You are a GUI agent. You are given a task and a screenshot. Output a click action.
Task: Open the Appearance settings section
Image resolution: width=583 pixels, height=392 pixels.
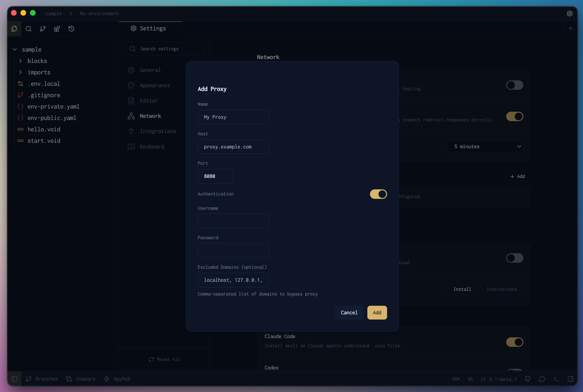[x=155, y=85]
